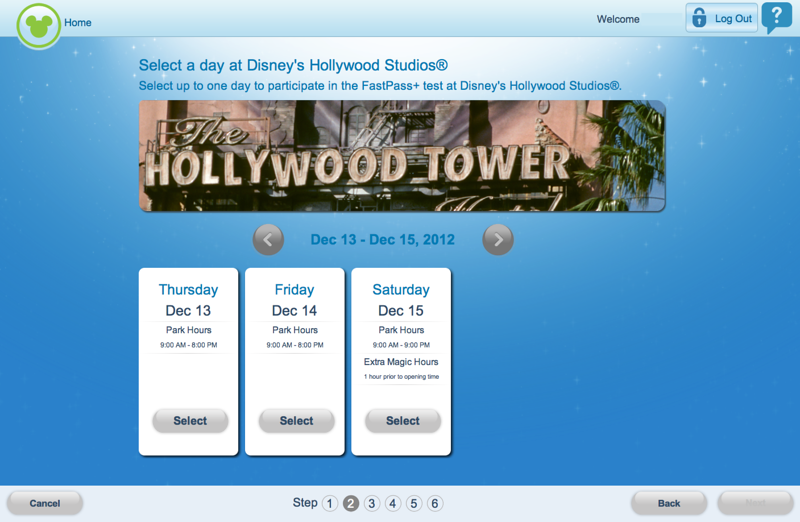Click the highlighted step 2 circle
The height and width of the screenshot is (522, 800).
pos(351,503)
